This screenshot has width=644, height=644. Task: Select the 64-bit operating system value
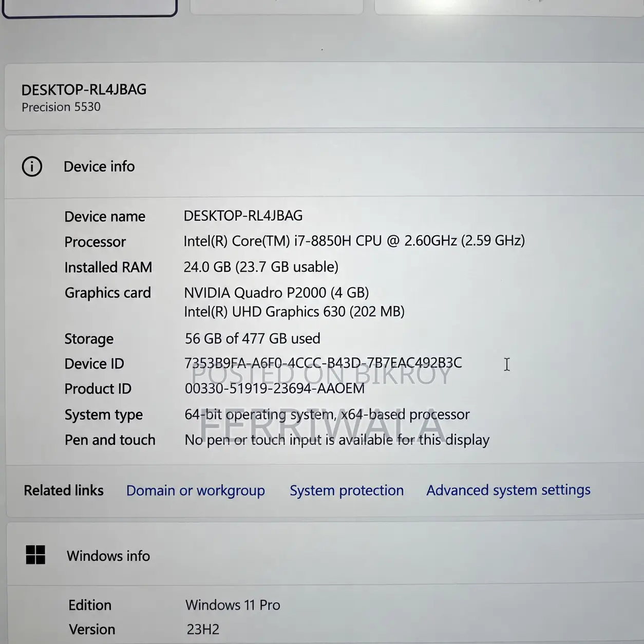tap(327, 414)
